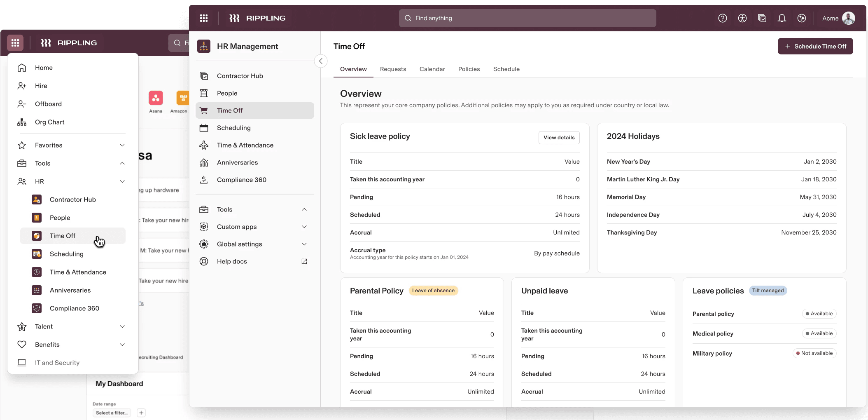Image resolution: width=868 pixels, height=420 pixels.
Task: Open the app grid in the back window
Action: (15, 43)
